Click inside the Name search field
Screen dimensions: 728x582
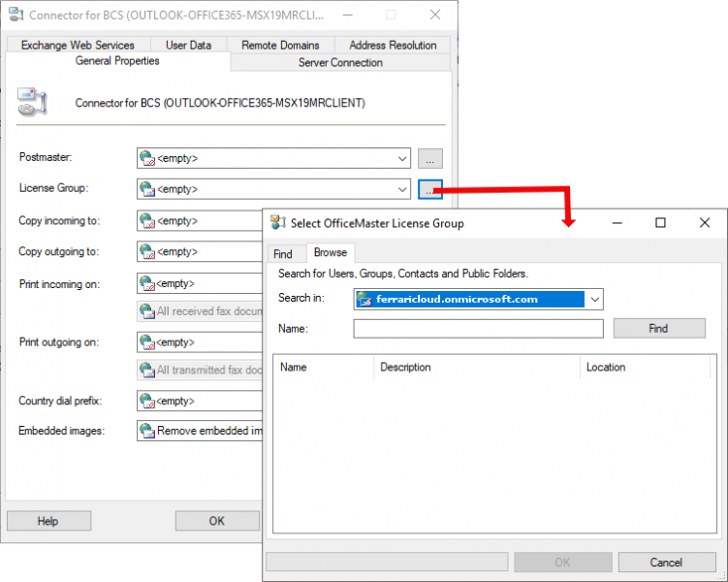point(478,329)
